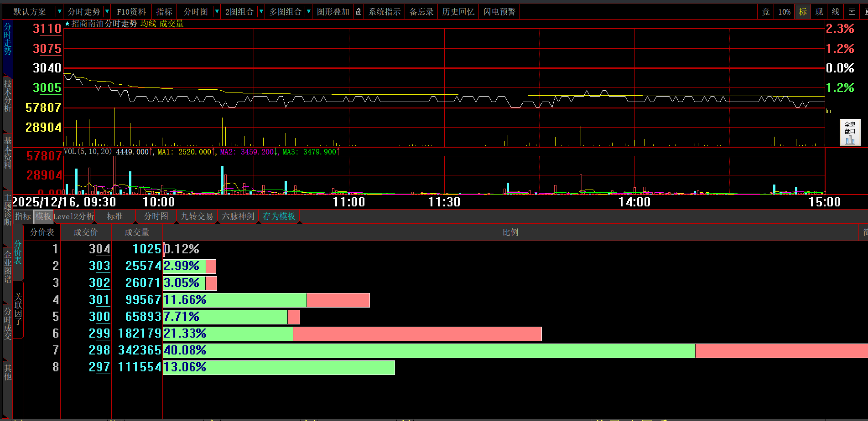Click the window layout icon after 线
868x421 pixels.
click(x=852, y=12)
